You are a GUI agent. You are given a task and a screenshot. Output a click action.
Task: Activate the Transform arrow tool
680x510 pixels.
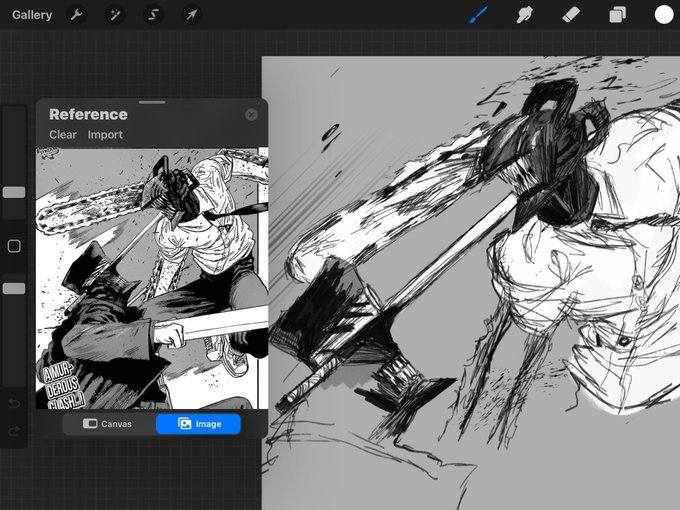pos(191,15)
